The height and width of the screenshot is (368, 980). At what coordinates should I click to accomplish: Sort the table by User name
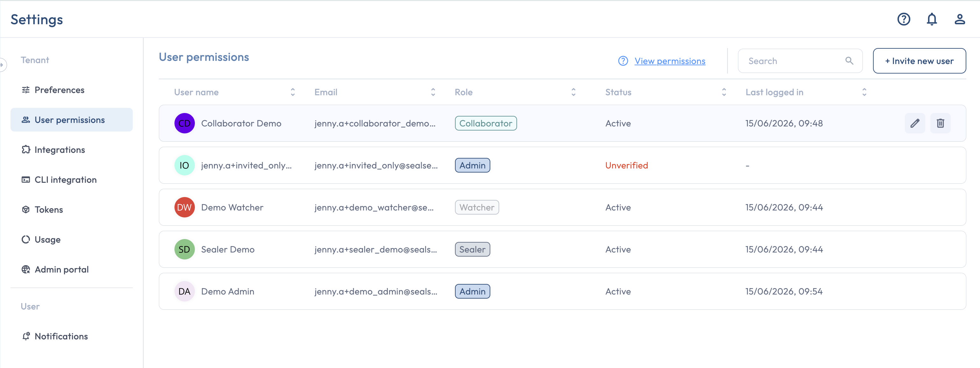tap(293, 92)
